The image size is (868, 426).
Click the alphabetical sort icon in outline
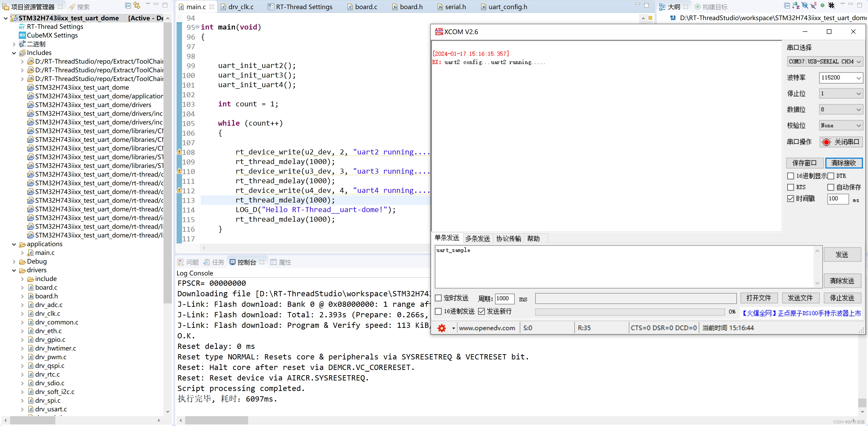tap(796, 5)
